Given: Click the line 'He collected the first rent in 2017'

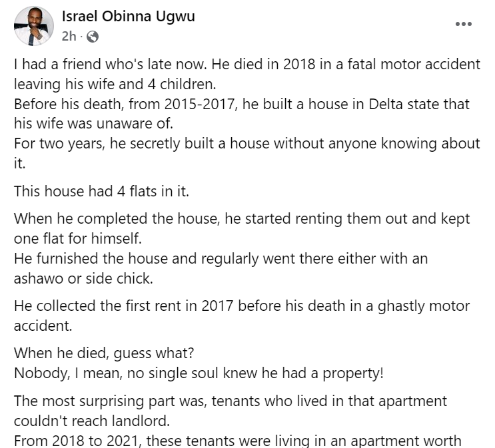Looking at the screenshot, I should 242,306.
